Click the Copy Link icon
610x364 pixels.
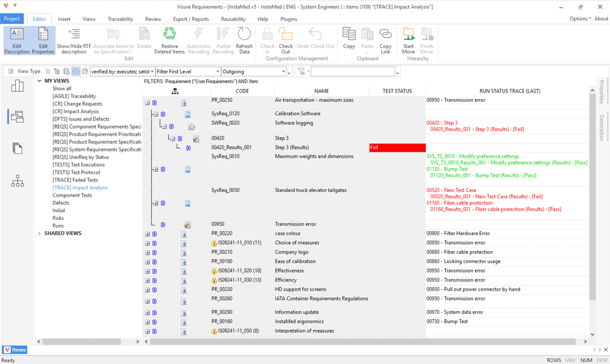[x=386, y=34]
